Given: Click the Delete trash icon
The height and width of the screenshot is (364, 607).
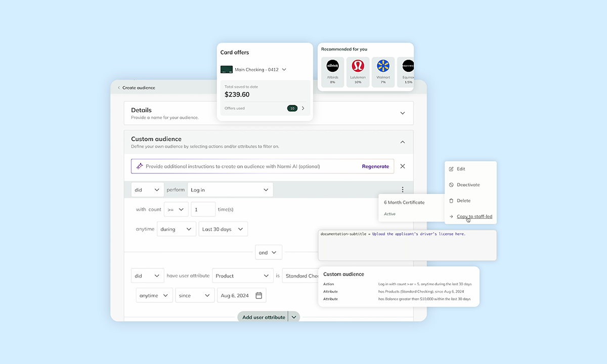Looking at the screenshot, I should point(451,201).
